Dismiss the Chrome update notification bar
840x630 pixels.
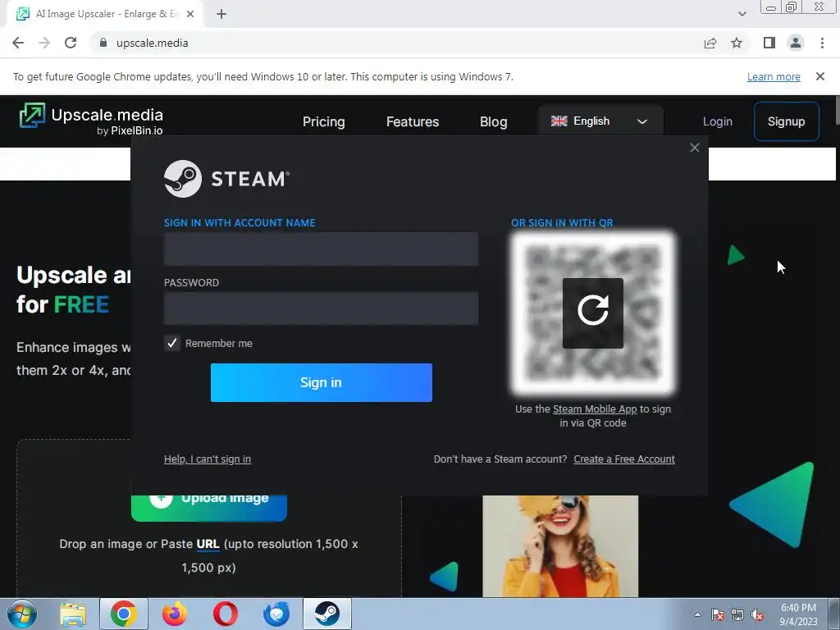[x=819, y=76]
